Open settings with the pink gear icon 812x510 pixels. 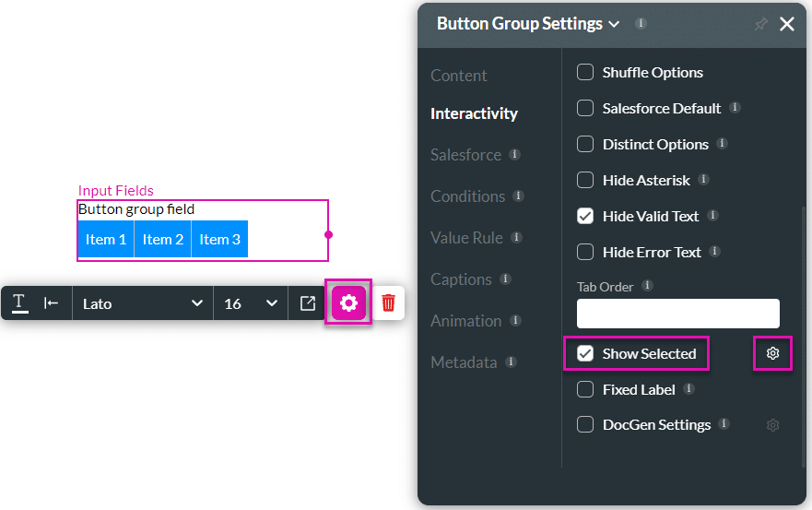click(x=348, y=302)
